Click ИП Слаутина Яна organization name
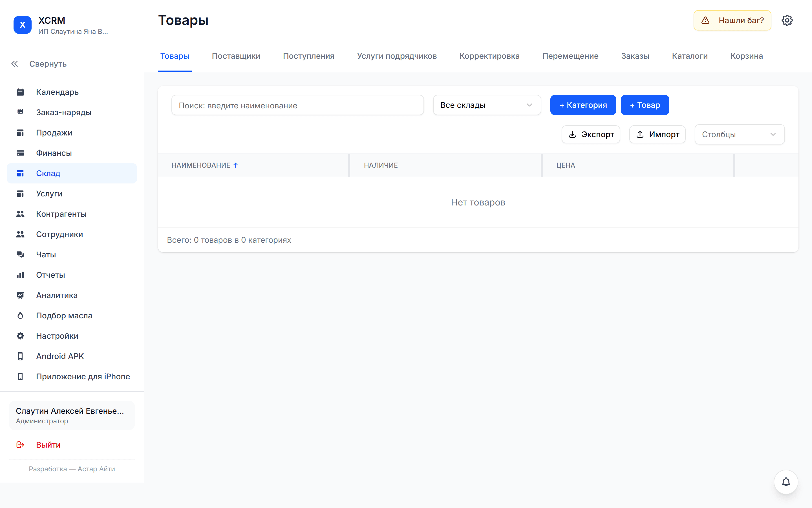This screenshot has height=508, width=812. coord(73,32)
